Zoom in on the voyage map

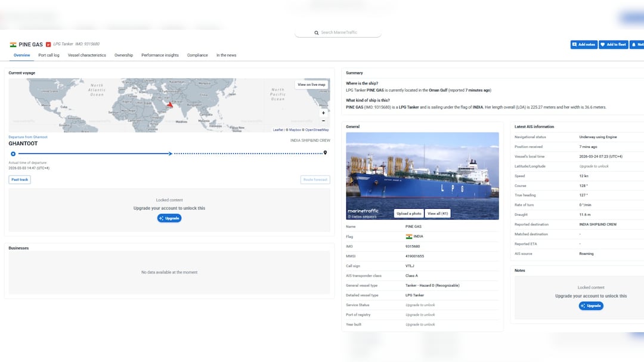coord(323,113)
